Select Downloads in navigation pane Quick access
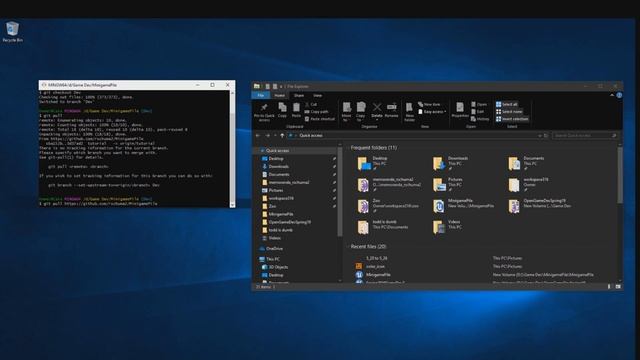 [279, 167]
